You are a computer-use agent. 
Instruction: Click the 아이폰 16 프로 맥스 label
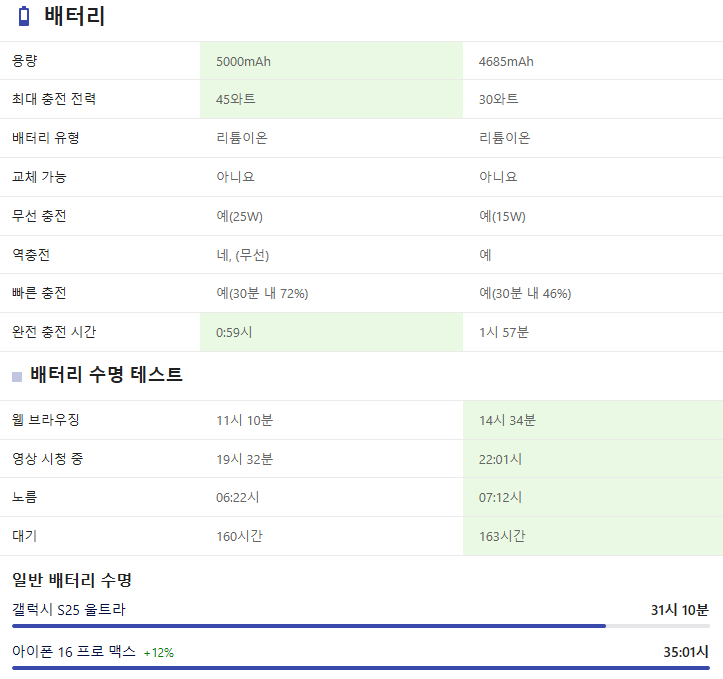point(74,652)
